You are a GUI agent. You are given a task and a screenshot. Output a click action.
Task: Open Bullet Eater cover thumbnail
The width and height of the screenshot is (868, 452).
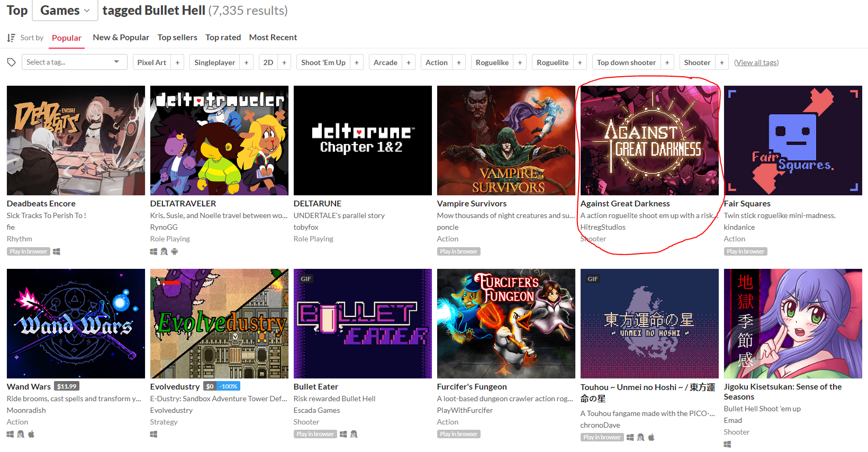[363, 323]
